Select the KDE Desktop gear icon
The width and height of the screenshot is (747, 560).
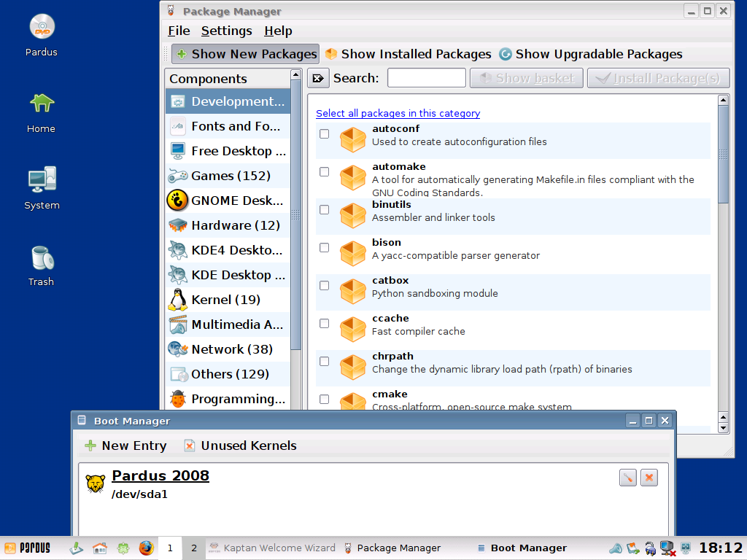point(178,275)
